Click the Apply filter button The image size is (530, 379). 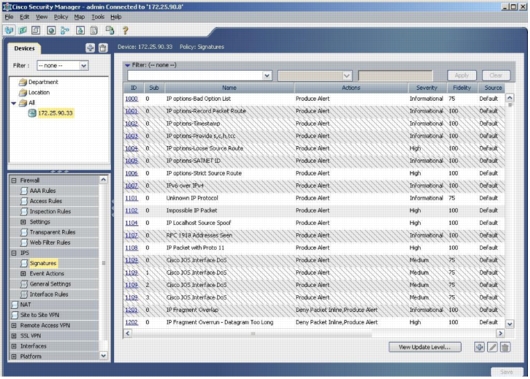pyautogui.click(x=462, y=75)
